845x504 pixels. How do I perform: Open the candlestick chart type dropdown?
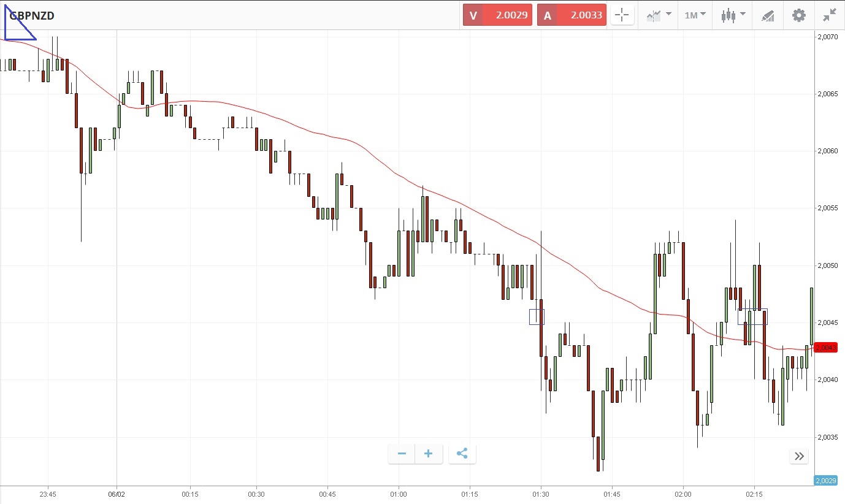tap(733, 15)
